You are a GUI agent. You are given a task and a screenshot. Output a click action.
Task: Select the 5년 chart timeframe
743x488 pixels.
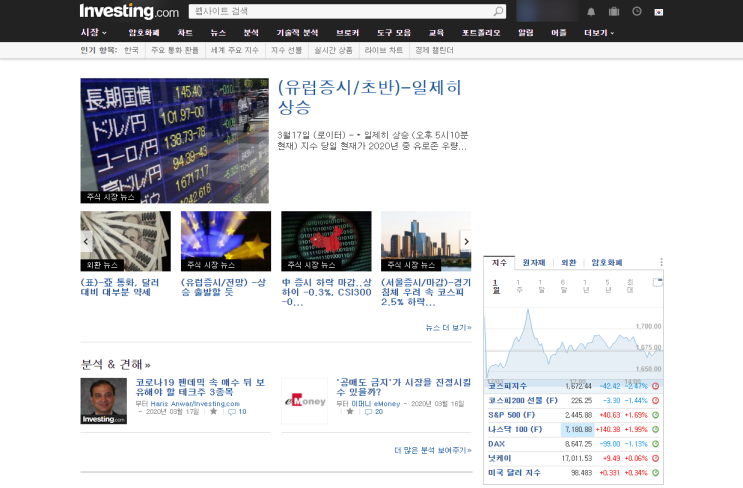click(608, 286)
